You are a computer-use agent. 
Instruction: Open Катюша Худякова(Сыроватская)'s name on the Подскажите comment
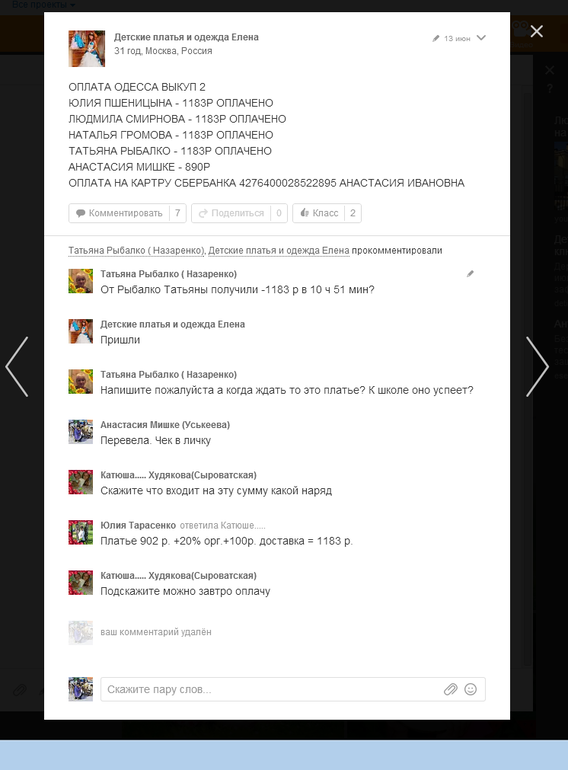178,576
